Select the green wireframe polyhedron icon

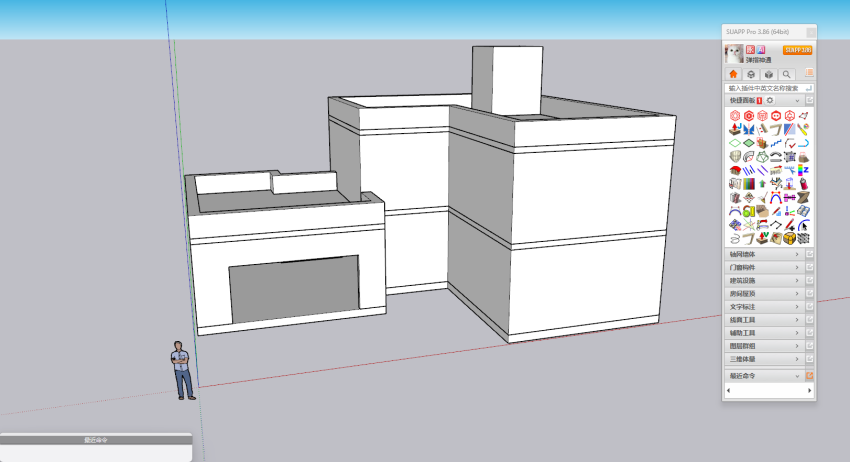click(x=762, y=157)
